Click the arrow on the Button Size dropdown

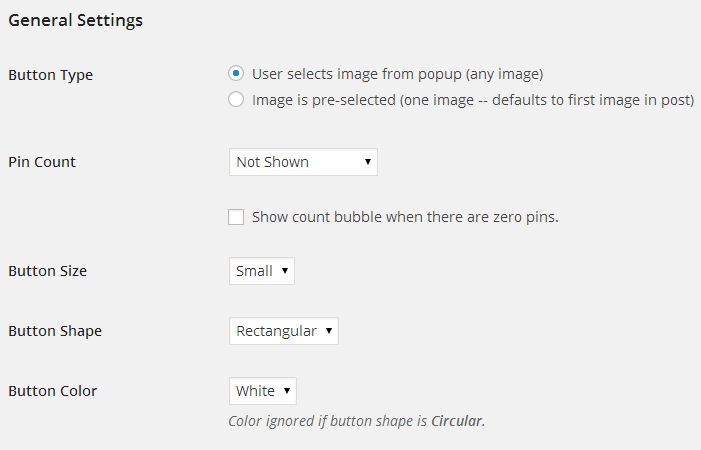(285, 271)
